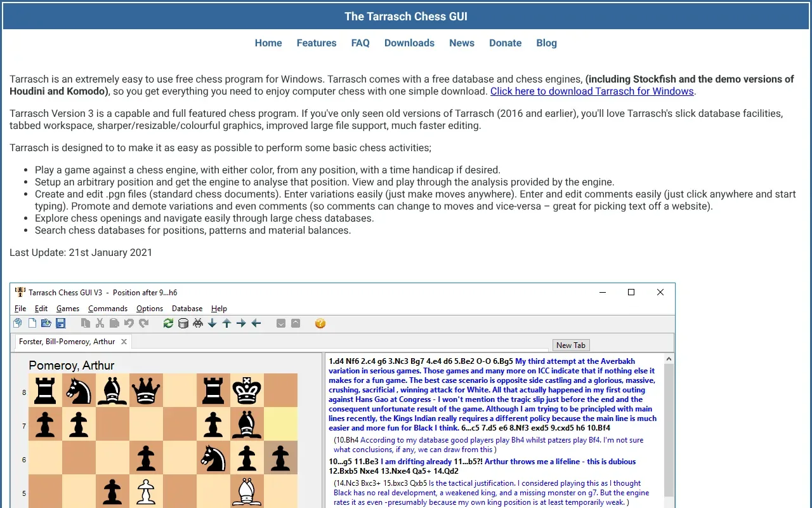This screenshot has height=508, width=812.
Task: Step forward one move with the right arrow icon
Action: click(241, 323)
